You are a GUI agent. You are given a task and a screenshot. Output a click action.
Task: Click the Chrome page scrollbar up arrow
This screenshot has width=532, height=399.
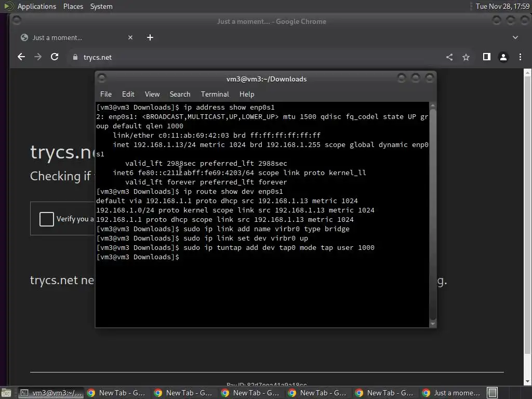point(527,72)
